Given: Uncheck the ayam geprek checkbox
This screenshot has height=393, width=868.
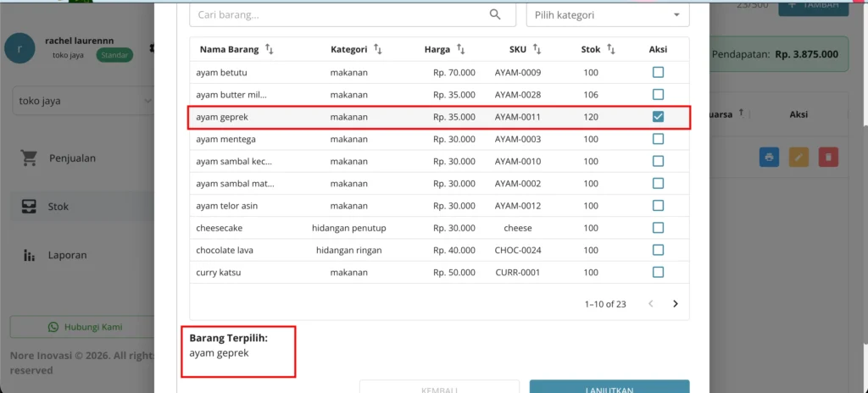Looking at the screenshot, I should 658,117.
